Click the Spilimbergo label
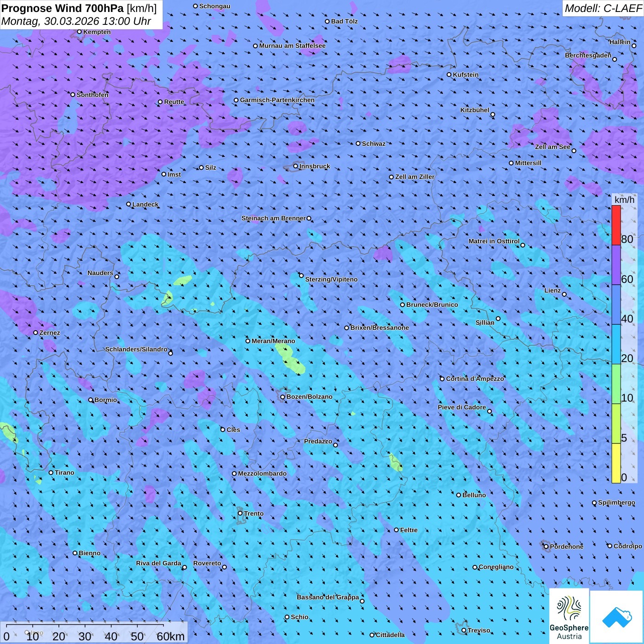644x644 pixels. coord(616,502)
